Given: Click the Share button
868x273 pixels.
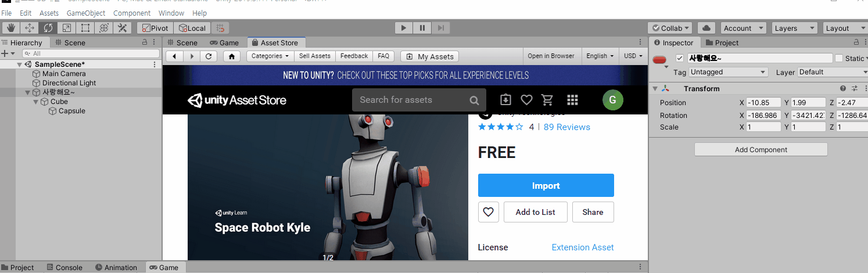Looking at the screenshot, I should coord(593,212).
